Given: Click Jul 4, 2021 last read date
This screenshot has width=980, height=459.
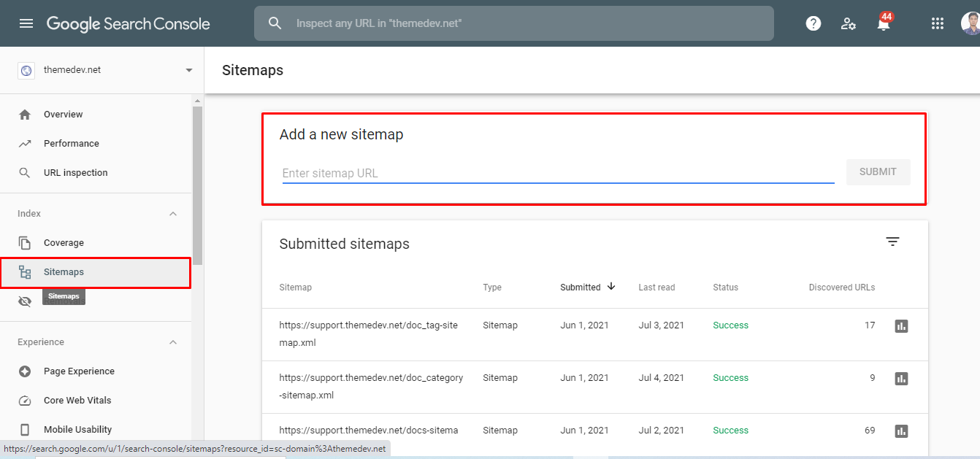Looking at the screenshot, I should tap(661, 378).
